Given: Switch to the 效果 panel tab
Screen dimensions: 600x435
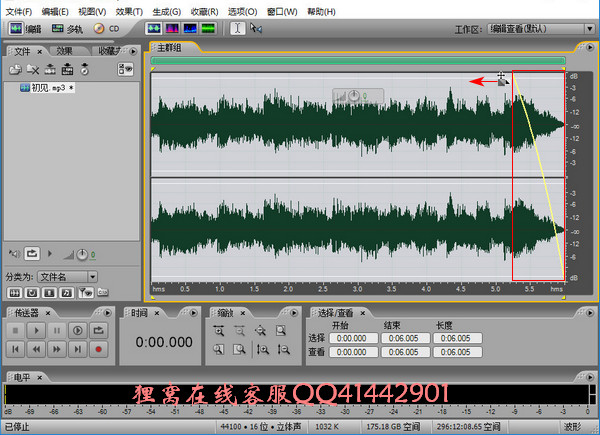Looking at the screenshot, I should tap(64, 51).
